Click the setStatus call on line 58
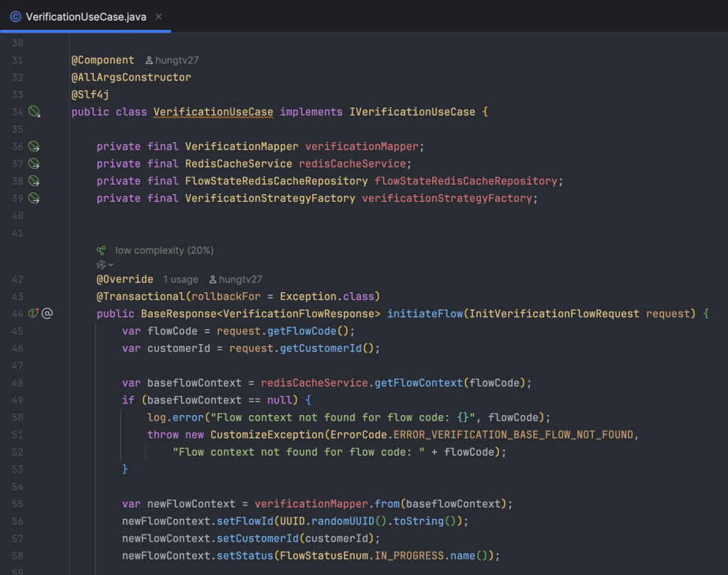Viewport: 728px width, 575px height. point(245,556)
